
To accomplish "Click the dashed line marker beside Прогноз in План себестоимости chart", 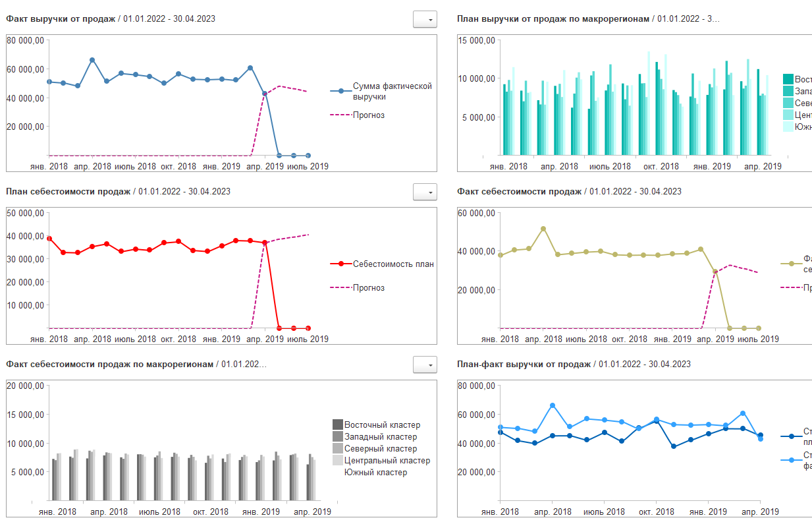I will tap(340, 287).
